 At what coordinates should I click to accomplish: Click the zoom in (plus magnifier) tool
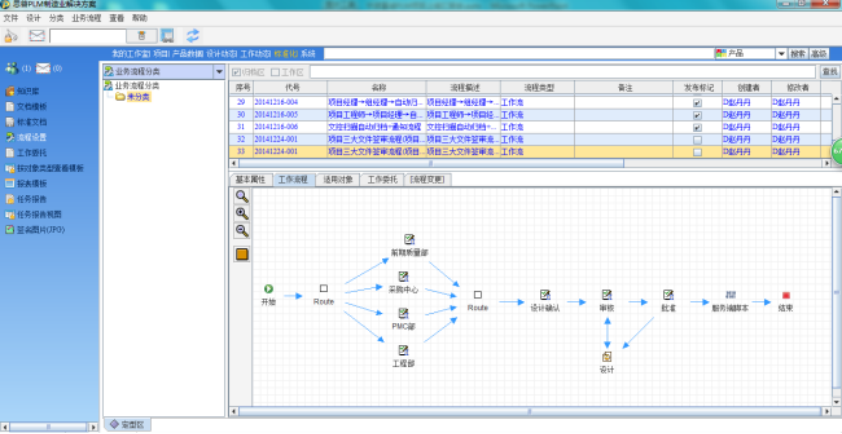242,213
